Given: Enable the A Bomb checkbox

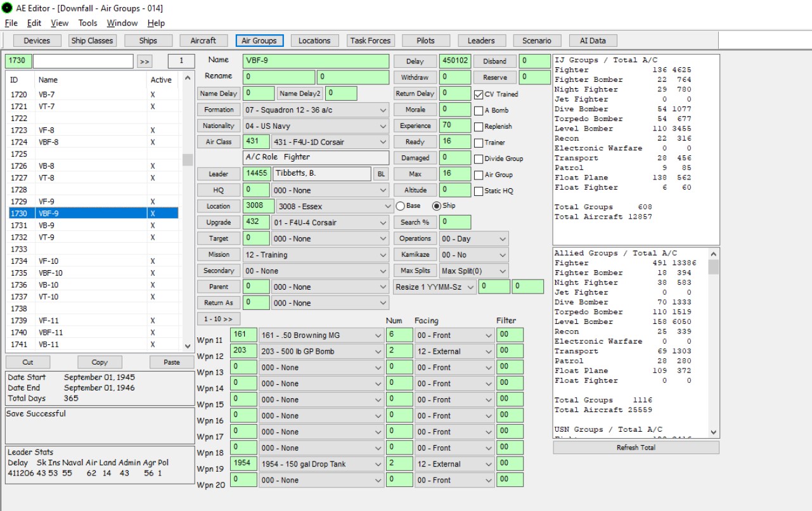Looking at the screenshot, I should [x=479, y=110].
